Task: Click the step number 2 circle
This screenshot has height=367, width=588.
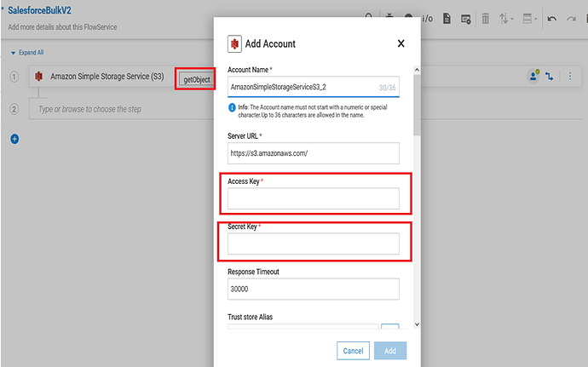Action: pyautogui.click(x=14, y=109)
